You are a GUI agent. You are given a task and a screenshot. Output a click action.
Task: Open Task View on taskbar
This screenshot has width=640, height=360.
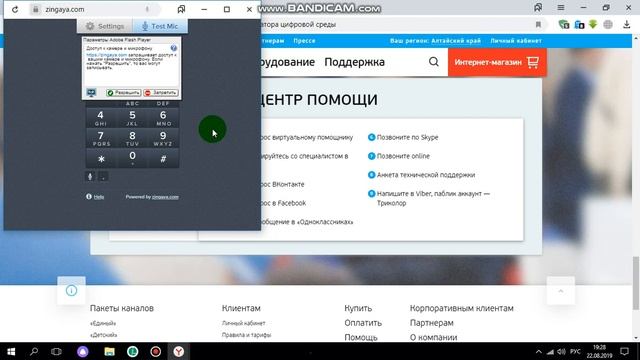point(56,351)
